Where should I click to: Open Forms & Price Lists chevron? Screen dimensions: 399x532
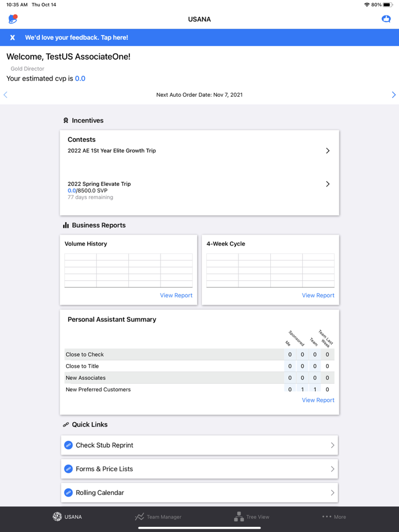[x=332, y=469]
